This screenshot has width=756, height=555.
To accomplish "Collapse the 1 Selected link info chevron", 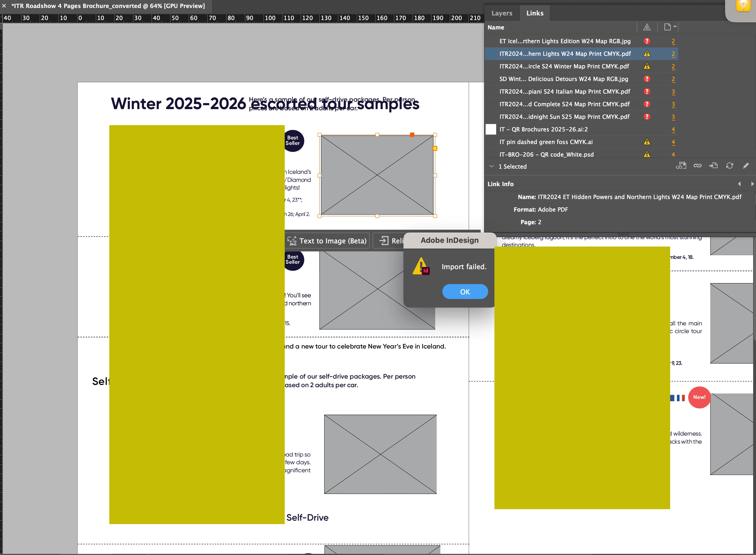I will [x=492, y=166].
